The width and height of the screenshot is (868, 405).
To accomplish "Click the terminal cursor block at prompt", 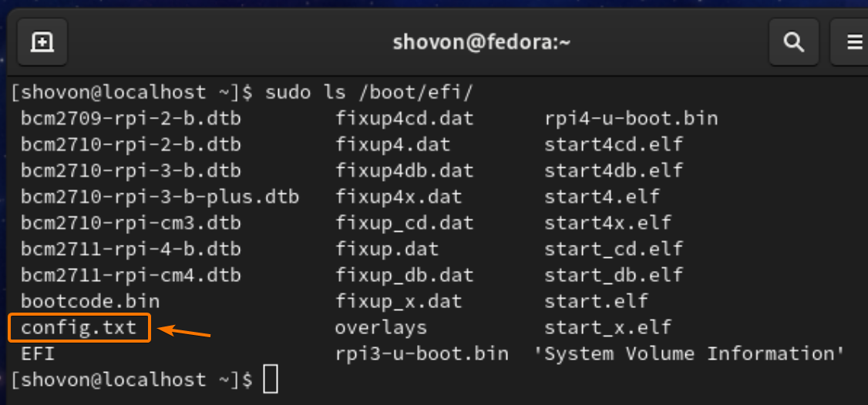I will [x=270, y=380].
